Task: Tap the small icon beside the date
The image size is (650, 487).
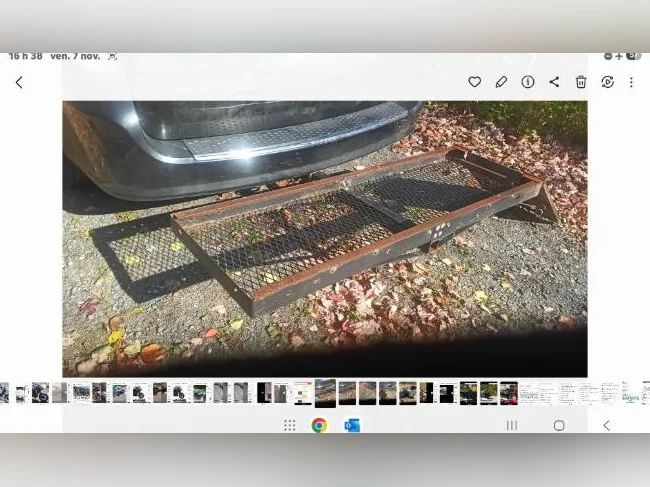Action: pyautogui.click(x=112, y=56)
